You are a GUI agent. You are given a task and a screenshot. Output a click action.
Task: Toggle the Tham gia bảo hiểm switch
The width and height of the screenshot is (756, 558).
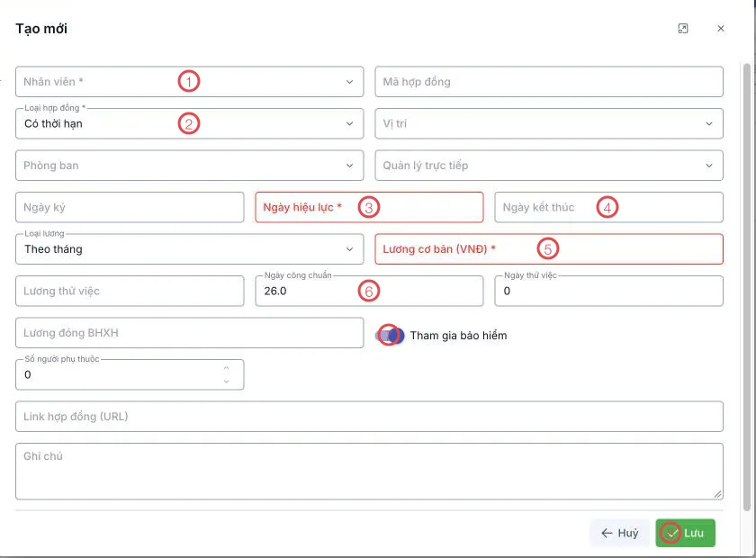[x=390, y=335]
